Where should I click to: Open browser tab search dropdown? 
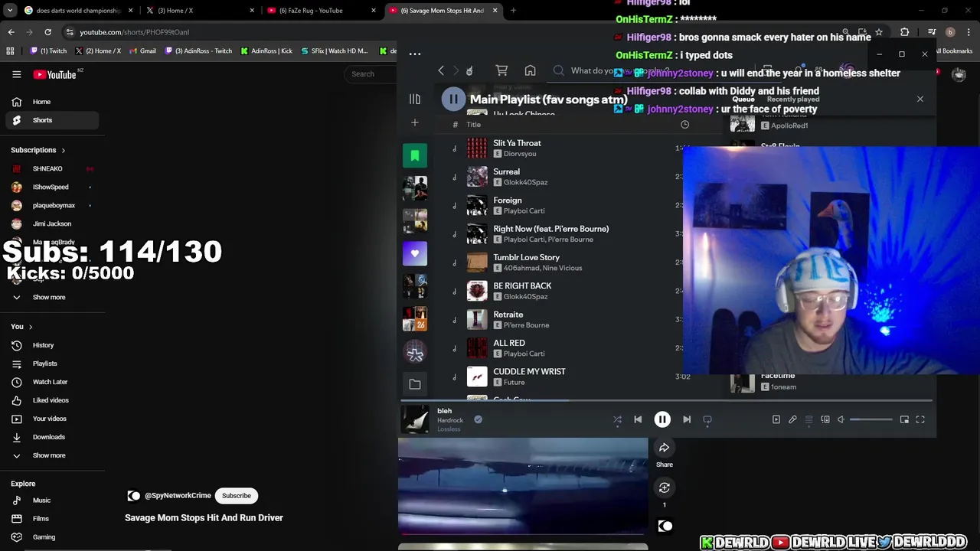coord(9,11)
